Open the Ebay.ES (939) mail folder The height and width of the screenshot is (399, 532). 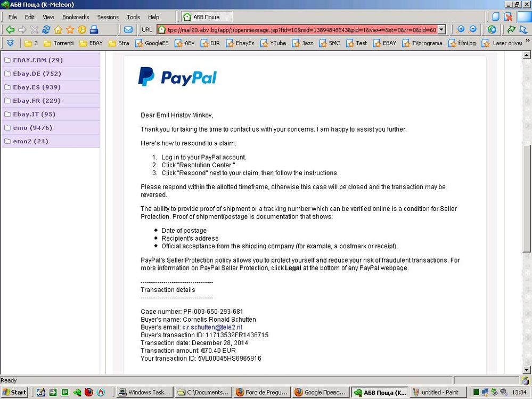51,87
